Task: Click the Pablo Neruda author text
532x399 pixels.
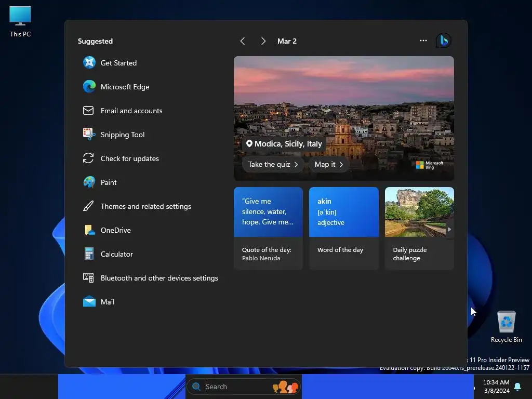Action: [261, 258]
